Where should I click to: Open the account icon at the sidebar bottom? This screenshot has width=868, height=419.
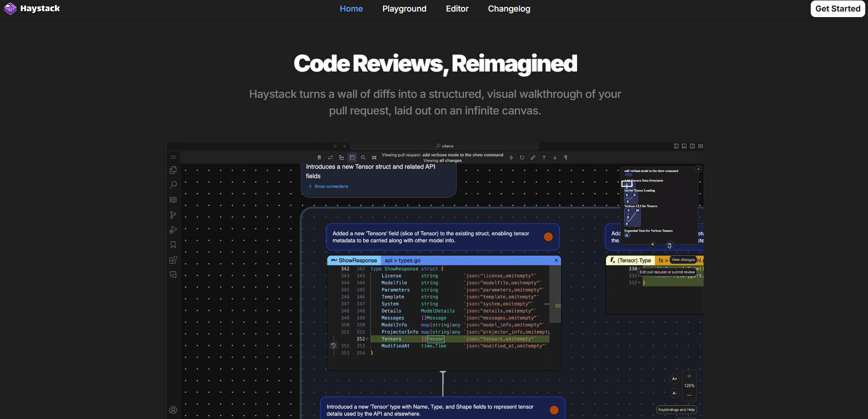[173, 410]
